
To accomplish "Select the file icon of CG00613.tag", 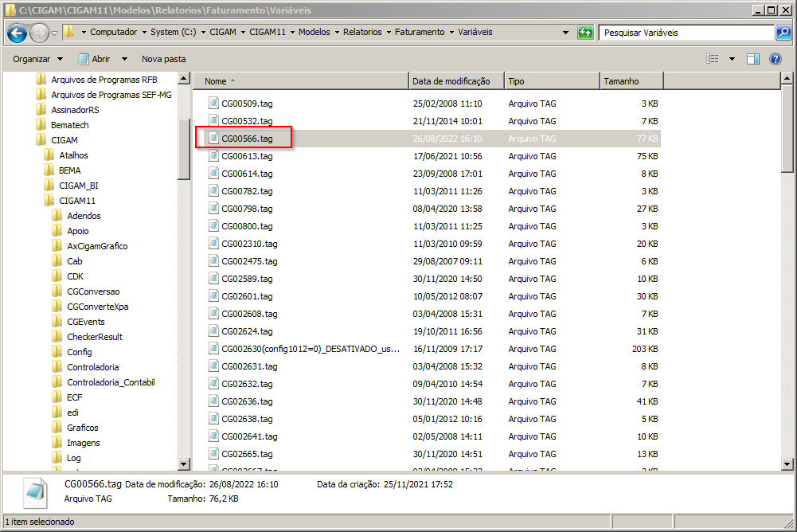I will [x=213, y=155].
